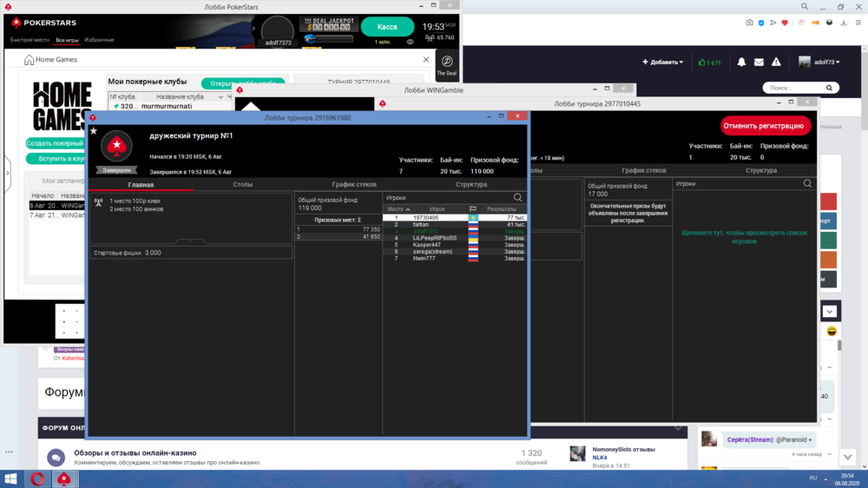Toggle balance visibility eye icon
Image resolution: width=868 pixels, height=488 pixels.
pos(411,42)
